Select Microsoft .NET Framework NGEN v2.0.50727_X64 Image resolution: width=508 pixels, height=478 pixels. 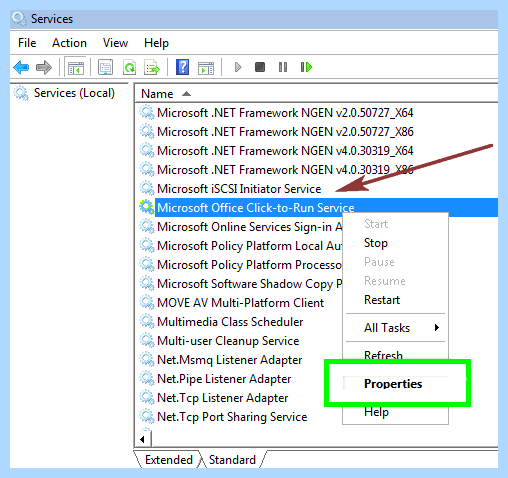pos(285,113)
